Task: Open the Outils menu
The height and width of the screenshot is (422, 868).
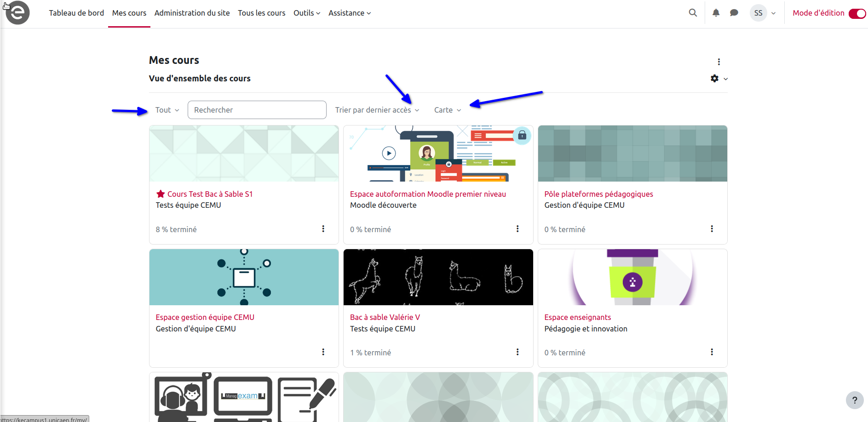Action: (x=306, y=13)
